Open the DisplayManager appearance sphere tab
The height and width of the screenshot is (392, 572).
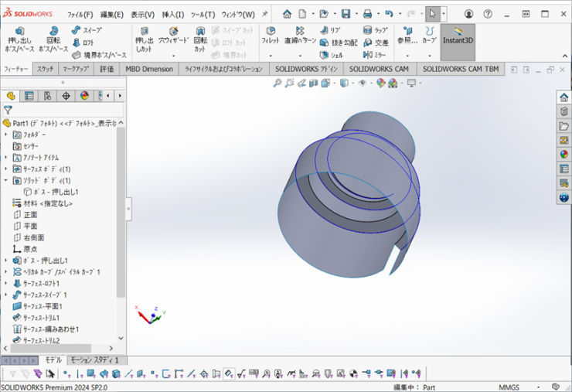[x=84, y=96]
